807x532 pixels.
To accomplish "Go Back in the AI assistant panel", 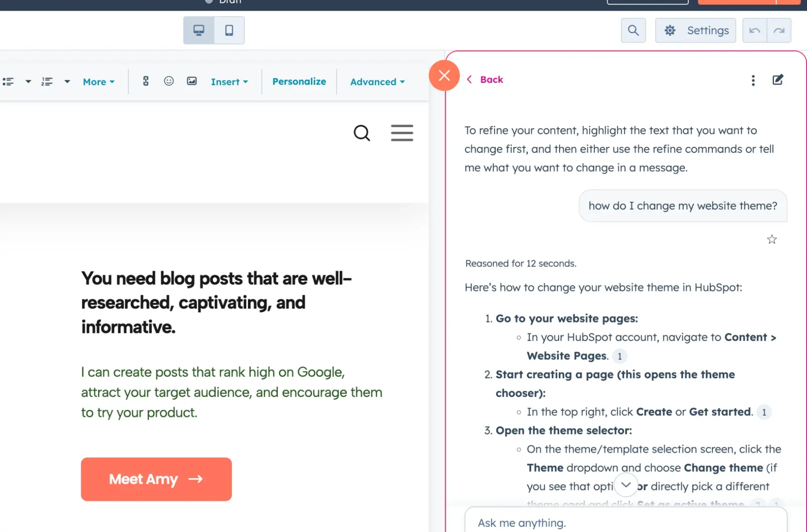I will pos(485,79).
